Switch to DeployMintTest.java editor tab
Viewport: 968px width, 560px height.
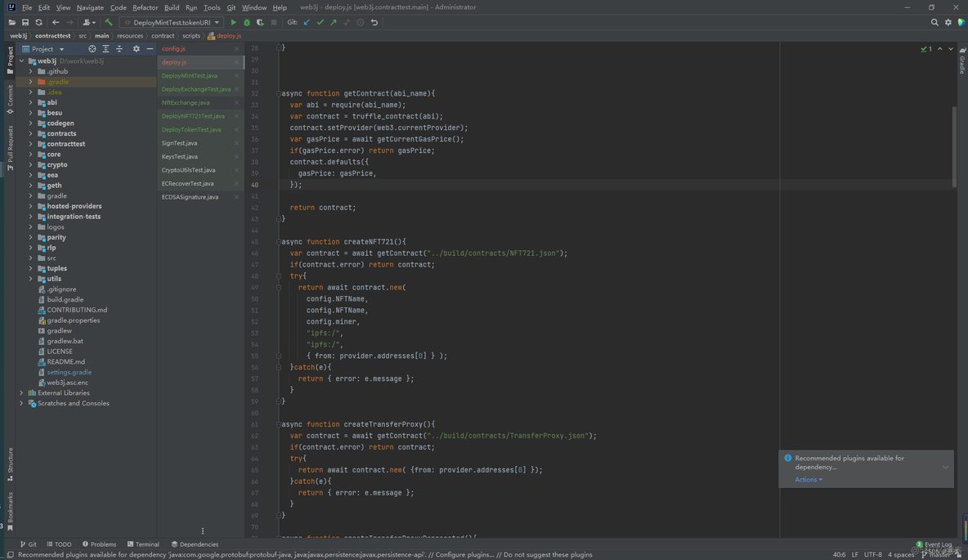click(x=190, y=76)
